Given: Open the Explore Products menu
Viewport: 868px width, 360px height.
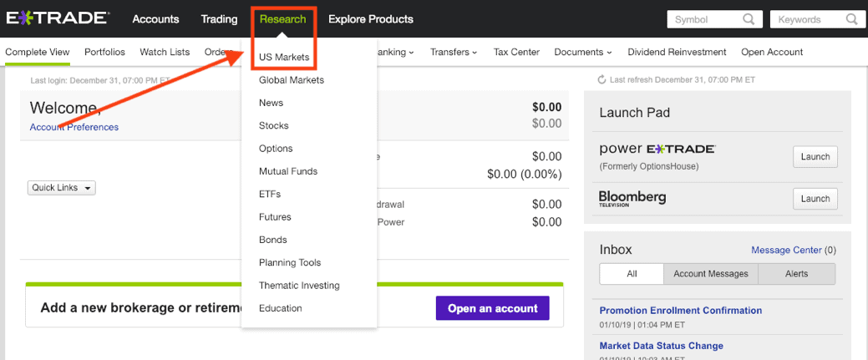Looking at the screenshot, I should (x=371, y=19).
